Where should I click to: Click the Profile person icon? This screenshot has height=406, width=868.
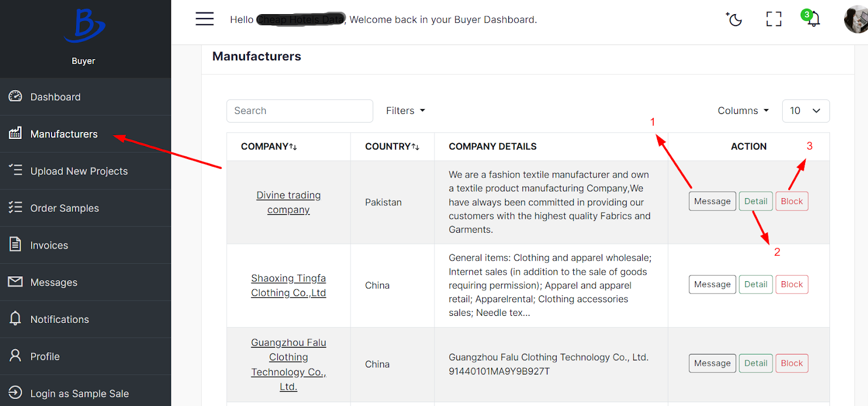(16, 356)
